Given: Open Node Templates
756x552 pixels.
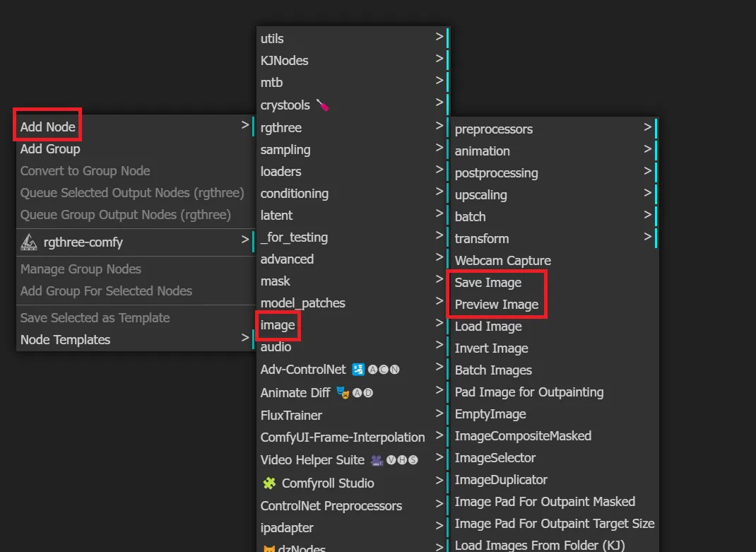Looking at the screenshot, I should (65, 339).
